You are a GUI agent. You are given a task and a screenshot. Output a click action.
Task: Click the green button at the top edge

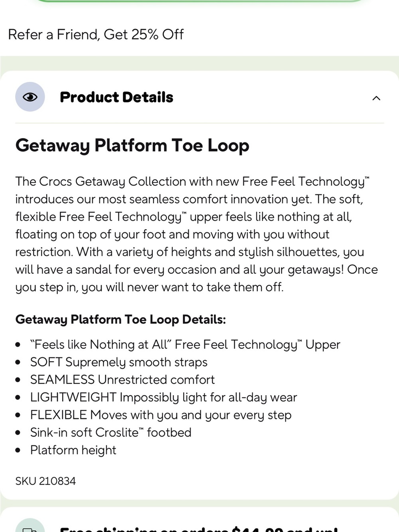tap(199, 1)
